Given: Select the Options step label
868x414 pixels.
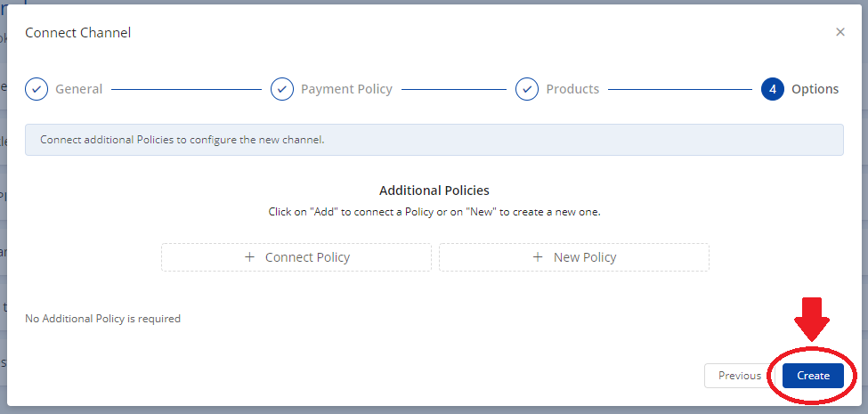Looking at the screenshot, I should 815,89.
